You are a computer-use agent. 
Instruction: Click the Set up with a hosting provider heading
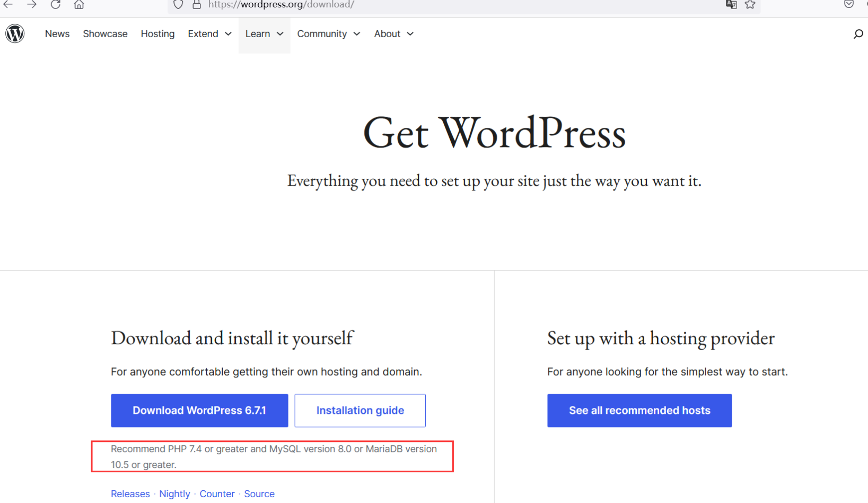(661, 338)
